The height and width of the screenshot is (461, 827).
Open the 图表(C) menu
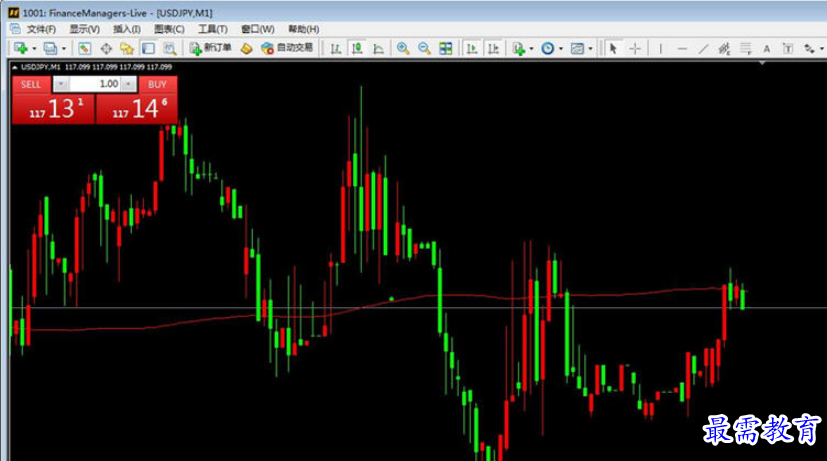(169, 29)
